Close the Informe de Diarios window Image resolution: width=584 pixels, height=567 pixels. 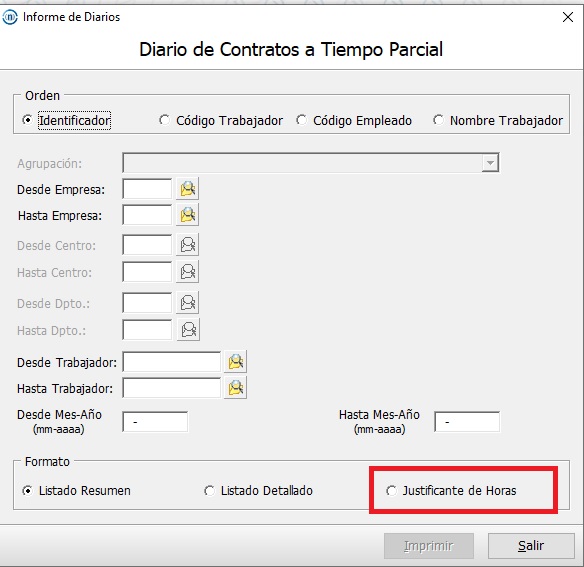[x=568, y=17]
